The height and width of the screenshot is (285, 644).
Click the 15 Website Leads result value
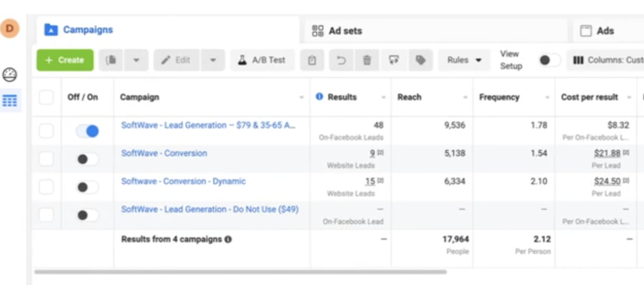(x=370, y=181)
